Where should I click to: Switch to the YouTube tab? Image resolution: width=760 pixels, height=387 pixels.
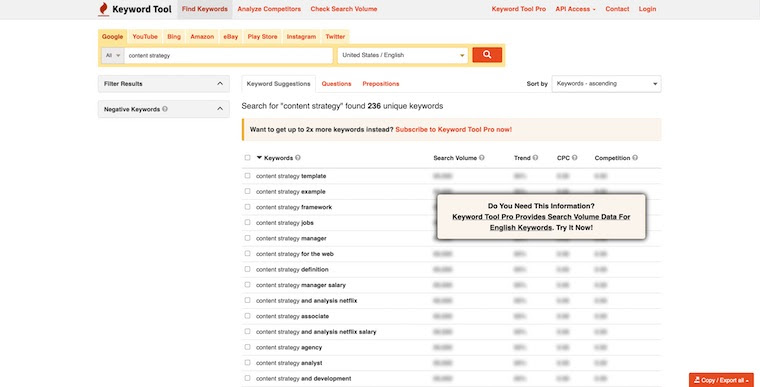[145, 36]
